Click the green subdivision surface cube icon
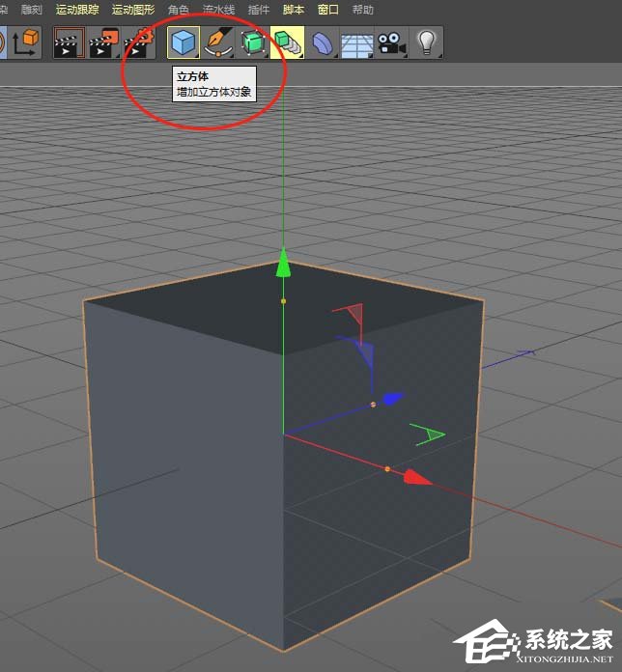This screenshot has height=672, width=622. click(253, 42)
